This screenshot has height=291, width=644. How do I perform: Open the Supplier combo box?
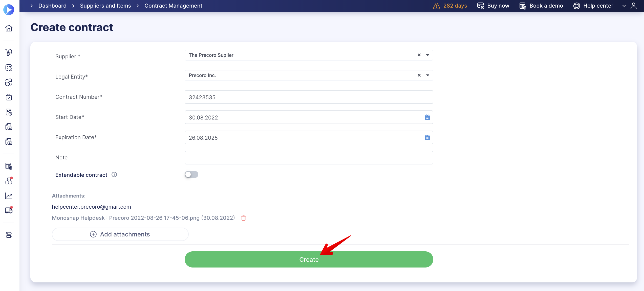[309, 55]
